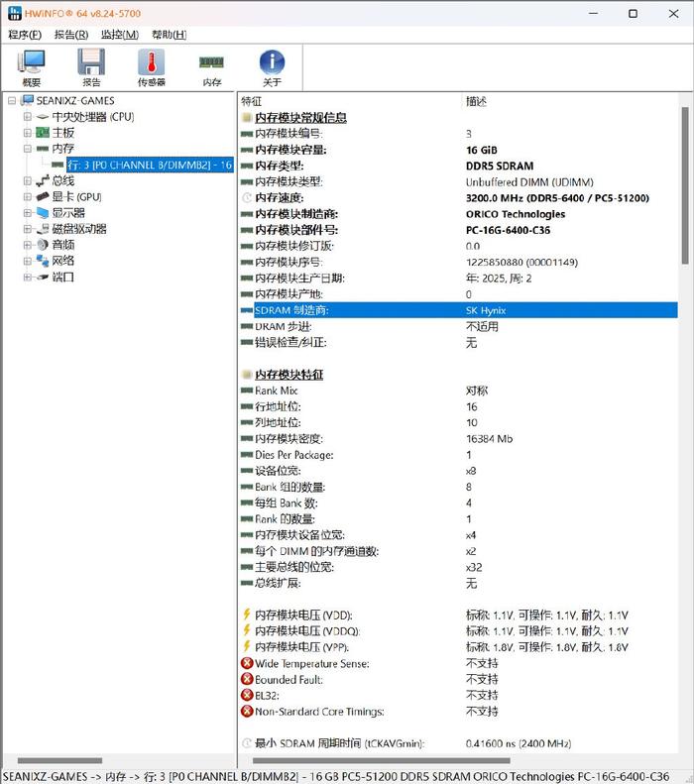Open the 关于 about info icon
This screenshot has height=784, width=694.
pos(272,67)
